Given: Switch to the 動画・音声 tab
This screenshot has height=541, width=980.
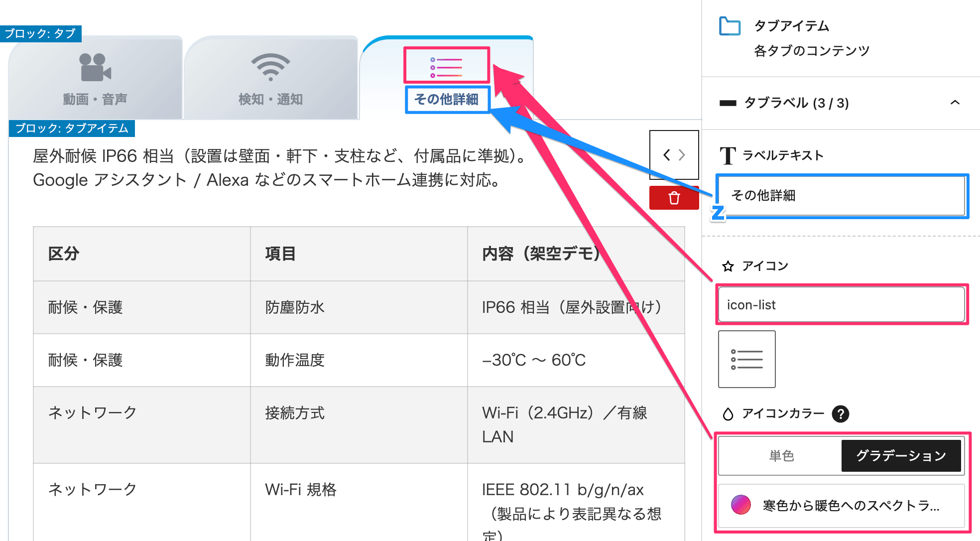Looking at the screenshot, I should point(95,99).
